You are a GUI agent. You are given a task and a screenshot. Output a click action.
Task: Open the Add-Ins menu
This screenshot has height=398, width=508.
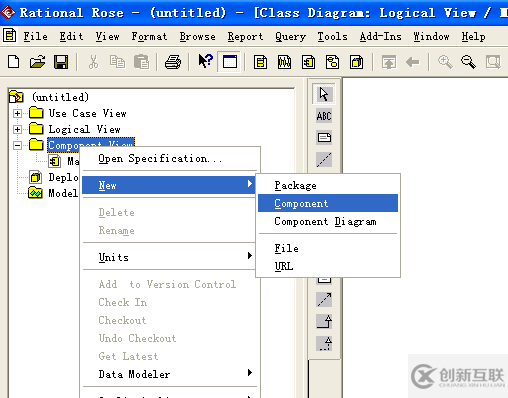(380, 36)
